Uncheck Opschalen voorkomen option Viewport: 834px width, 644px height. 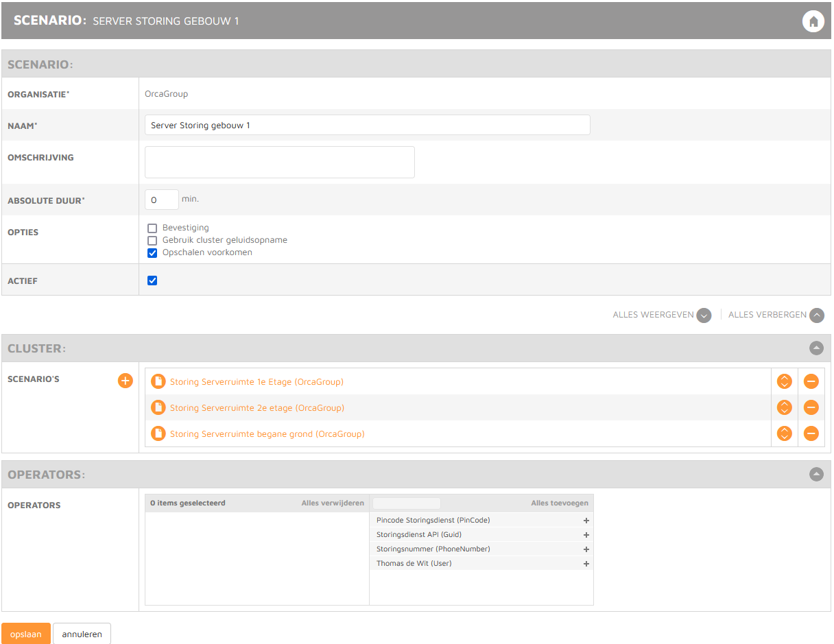(152, 253)
